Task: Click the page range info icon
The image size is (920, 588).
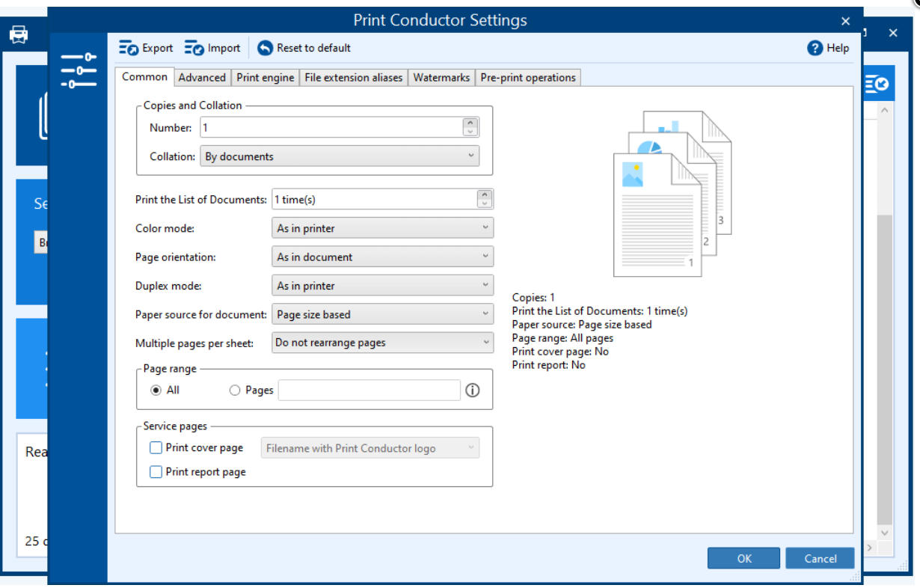Action: (x=473, y=391)
